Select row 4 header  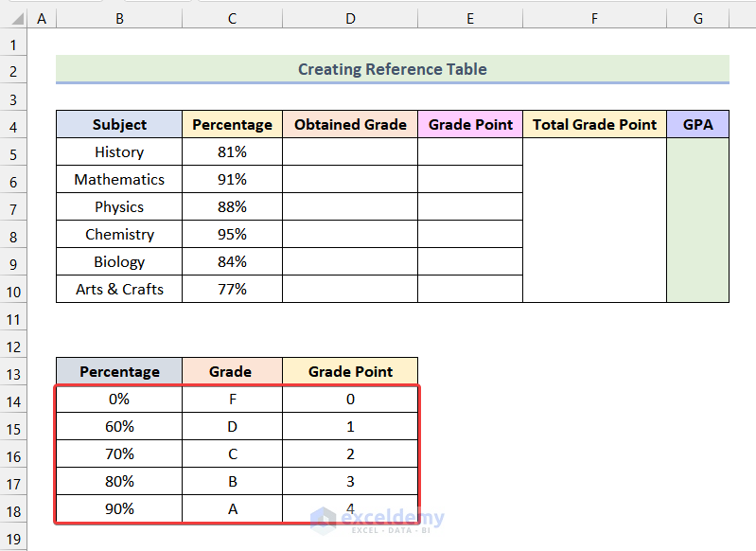tap(14, 125)
